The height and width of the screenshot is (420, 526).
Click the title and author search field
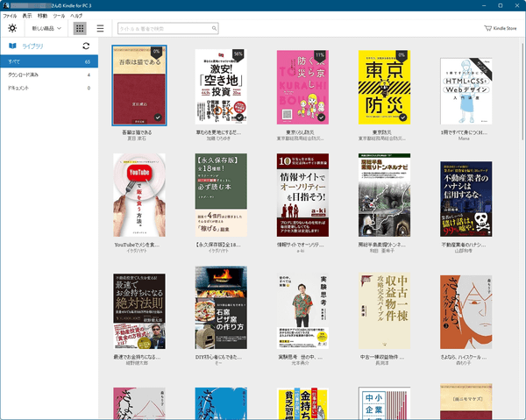[162, 28]
